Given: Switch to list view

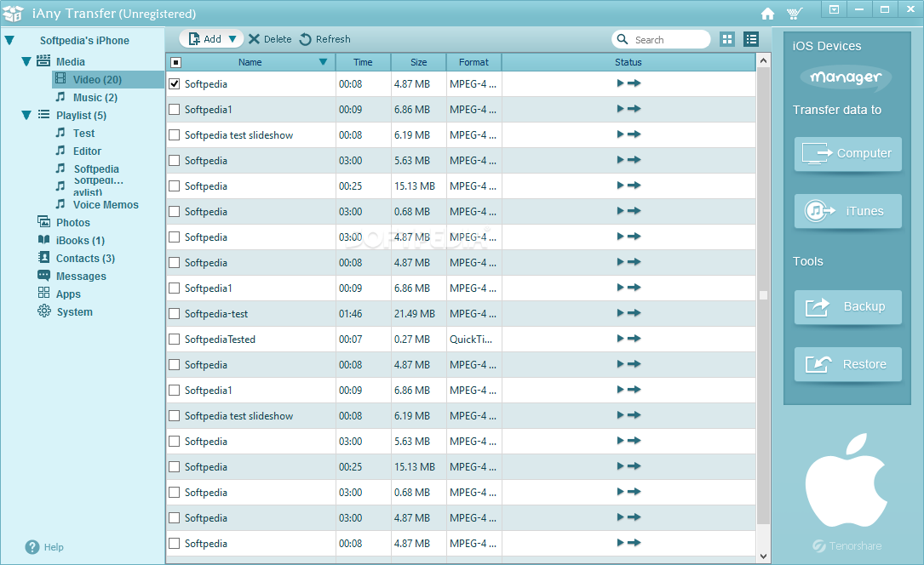Looking at the screenshot, I should tap(751, 39).
